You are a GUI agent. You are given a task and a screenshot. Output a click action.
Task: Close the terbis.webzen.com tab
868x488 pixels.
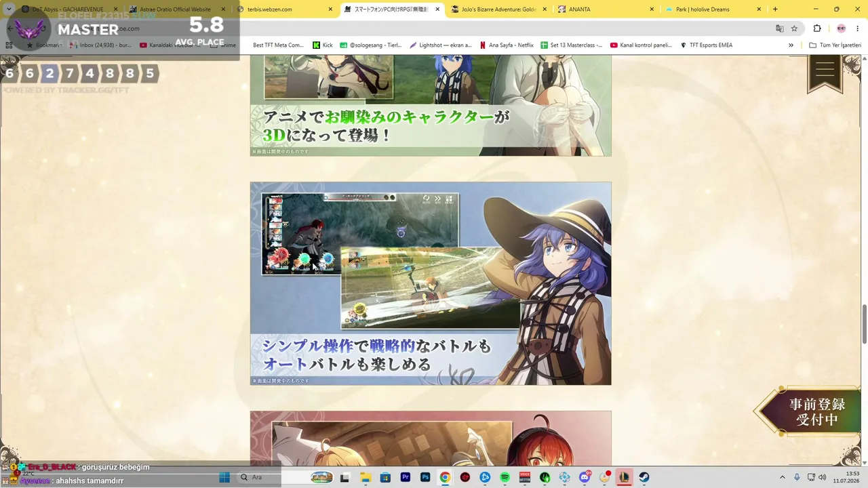click(x=330, y=9)
